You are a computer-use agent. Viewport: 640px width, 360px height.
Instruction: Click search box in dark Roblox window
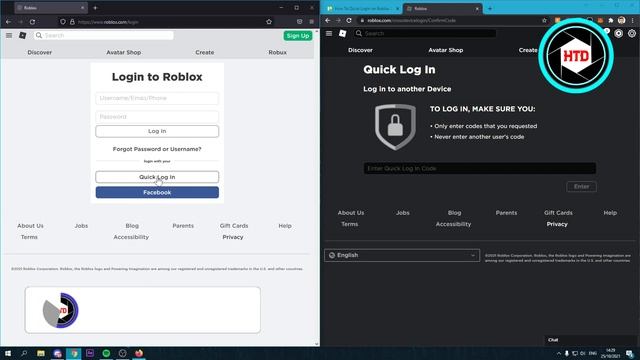425,33
